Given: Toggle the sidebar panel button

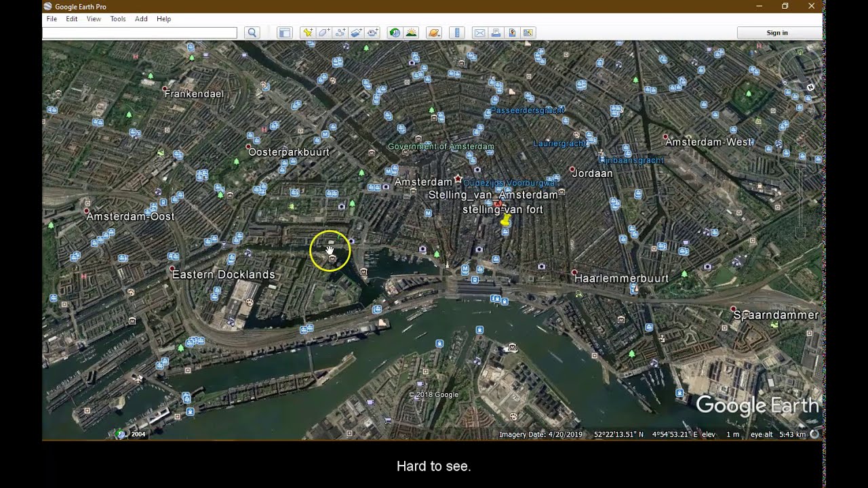Looking at the screenshot, I should point(285,33).
